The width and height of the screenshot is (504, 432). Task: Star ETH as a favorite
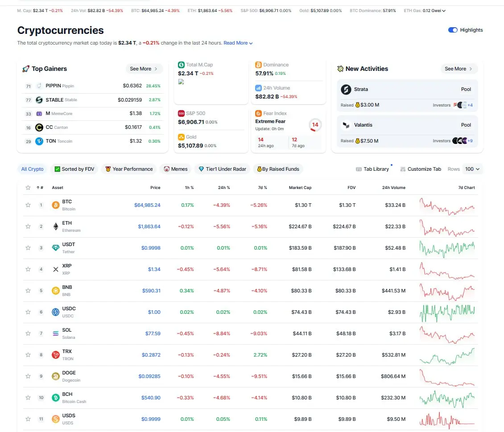click(28, 226)
